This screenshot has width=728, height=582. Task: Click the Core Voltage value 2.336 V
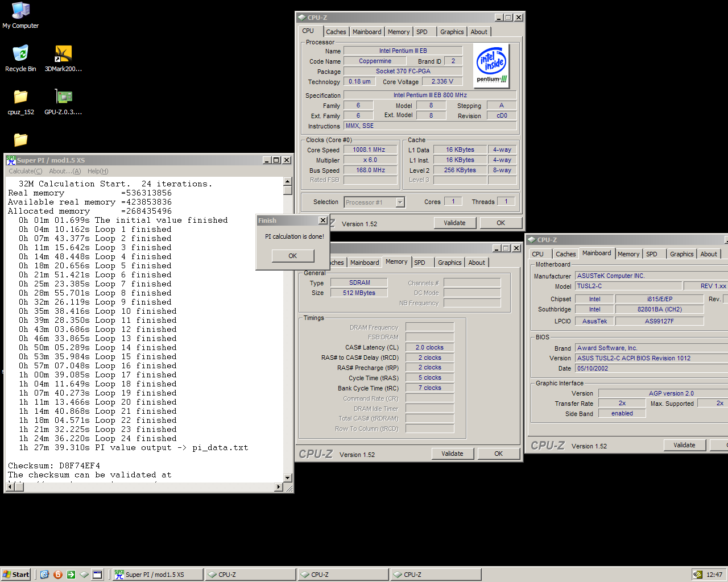442,82
